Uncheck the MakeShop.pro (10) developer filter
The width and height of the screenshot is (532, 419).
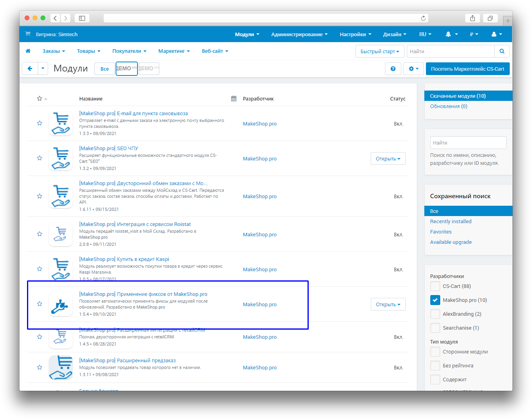coord(435,300)
